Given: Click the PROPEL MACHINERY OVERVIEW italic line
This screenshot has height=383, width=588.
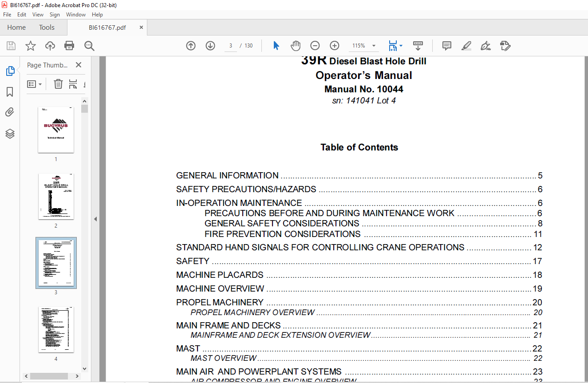Looking at the screenshot, I should pyautogui.click(x=366, y=312).
